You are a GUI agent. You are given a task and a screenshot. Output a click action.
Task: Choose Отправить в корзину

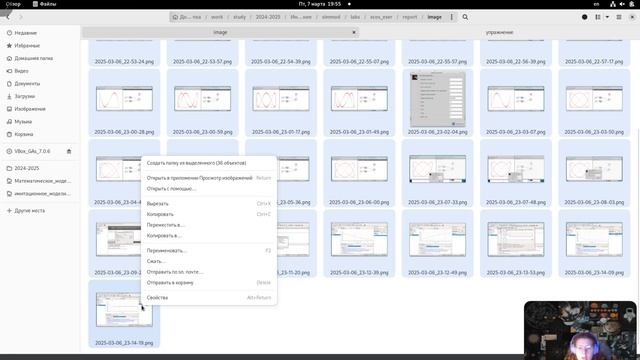pyautogui.click(x=209, y=282)
